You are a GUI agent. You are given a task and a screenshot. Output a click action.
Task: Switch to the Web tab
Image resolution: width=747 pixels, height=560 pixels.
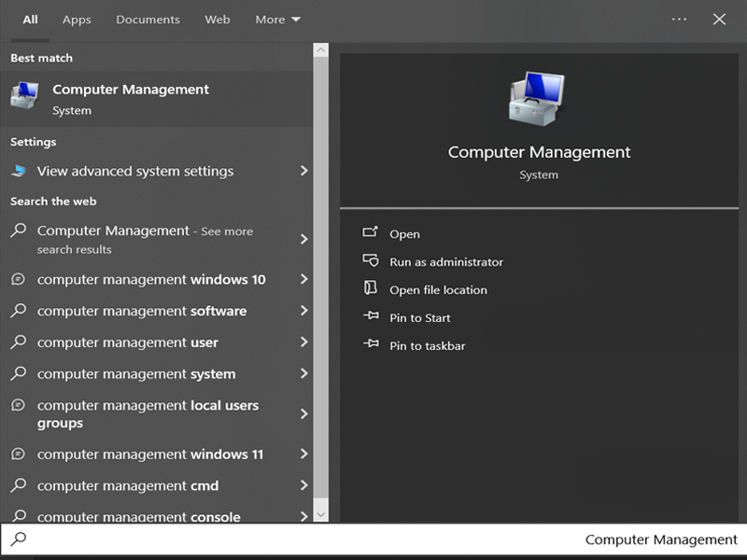[218, 20]
